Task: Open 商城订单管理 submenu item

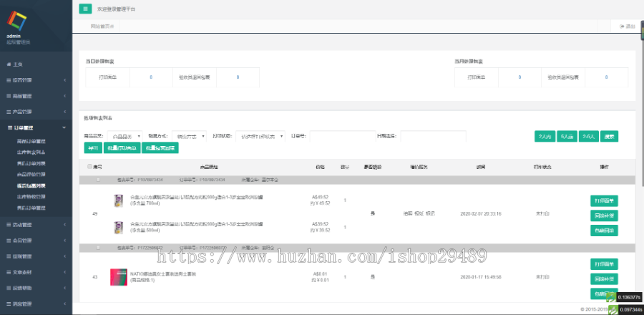Action: point(31,141)
